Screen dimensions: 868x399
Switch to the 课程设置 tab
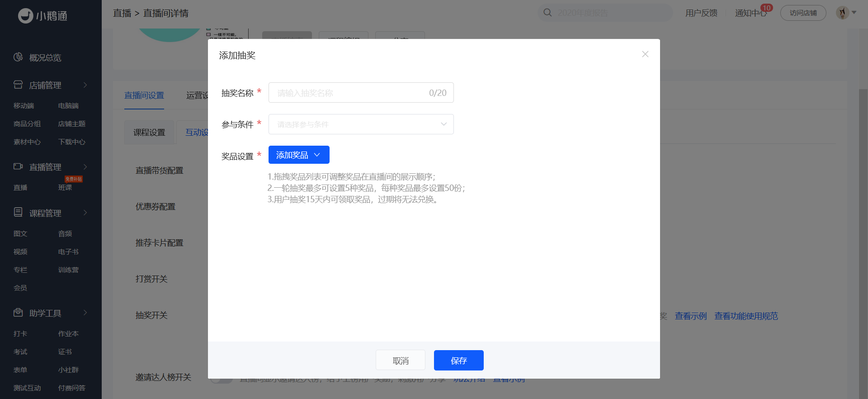149,133
